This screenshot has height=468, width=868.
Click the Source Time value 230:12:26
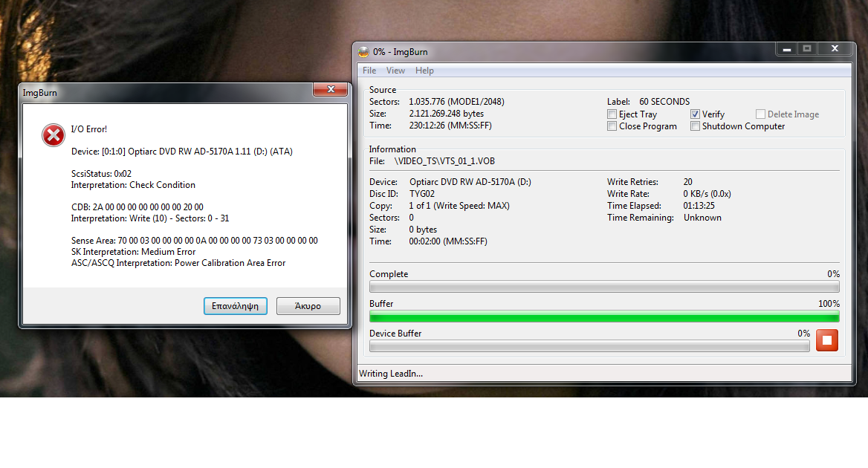click(x=450, y=126)
